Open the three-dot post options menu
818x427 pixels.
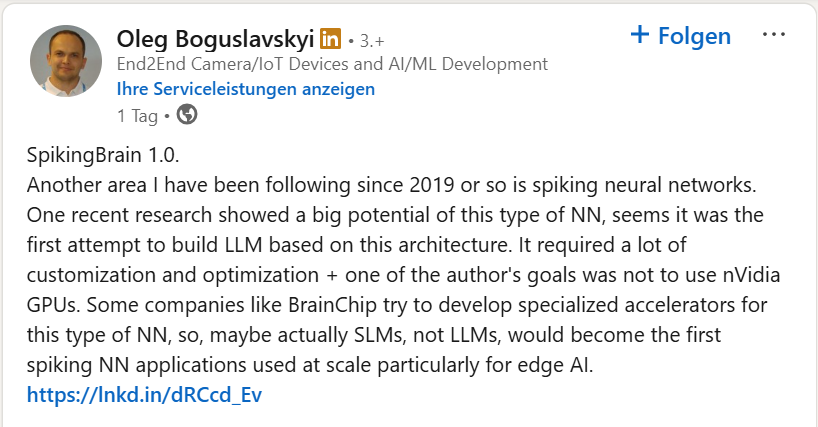(x=775, y=35)
